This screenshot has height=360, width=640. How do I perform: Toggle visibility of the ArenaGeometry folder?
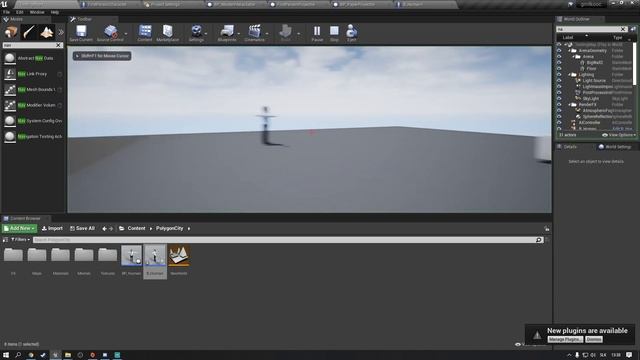coord(559,51)
